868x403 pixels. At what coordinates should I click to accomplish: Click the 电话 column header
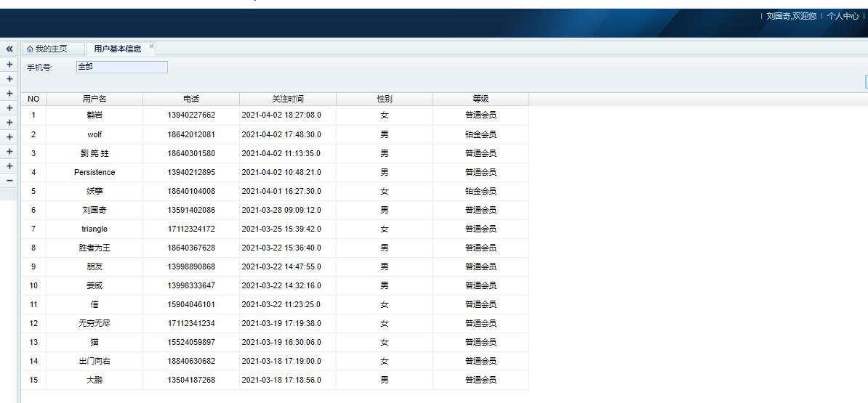click(x=191, y=99)
